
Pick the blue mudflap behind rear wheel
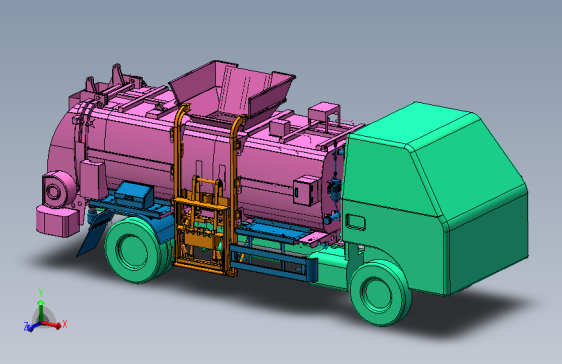(x=94, y=234)
